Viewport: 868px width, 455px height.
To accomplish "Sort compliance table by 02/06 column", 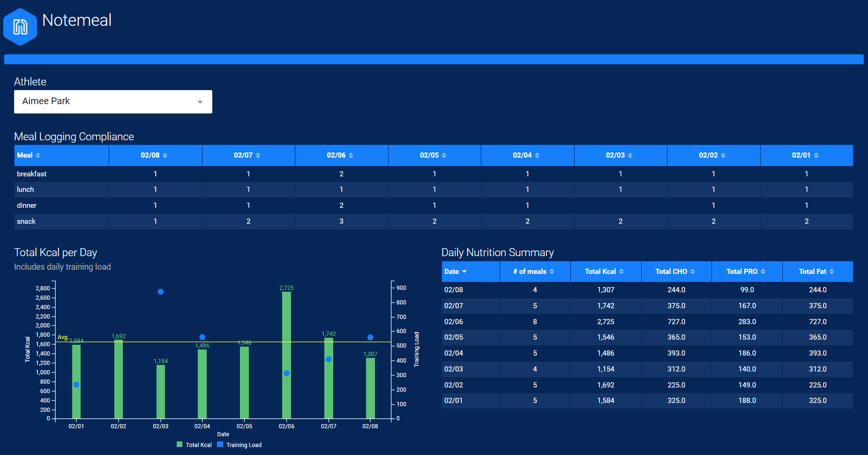I will click(x=340, y=155).
